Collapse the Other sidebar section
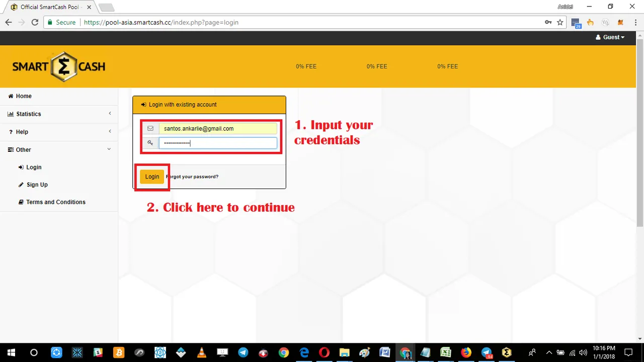Viewport: 644px width, 362px height. click(x=59, y=150)
